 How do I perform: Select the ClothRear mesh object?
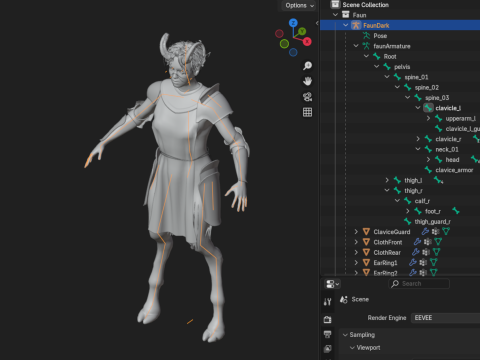point(387,252)
